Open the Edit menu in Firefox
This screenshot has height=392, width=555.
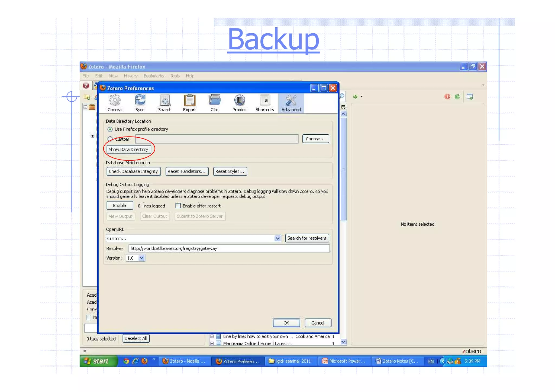[x=99, y=76]
